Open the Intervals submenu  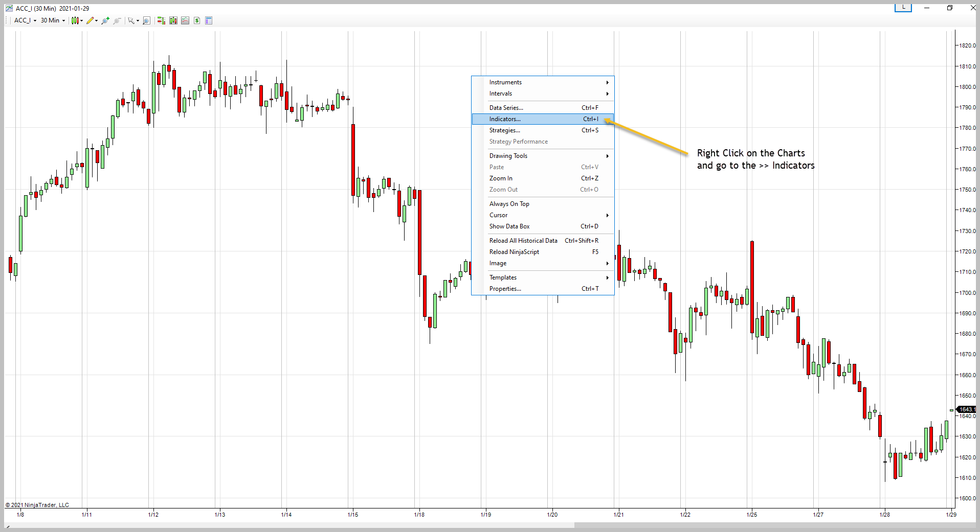[x=543, y=94]
